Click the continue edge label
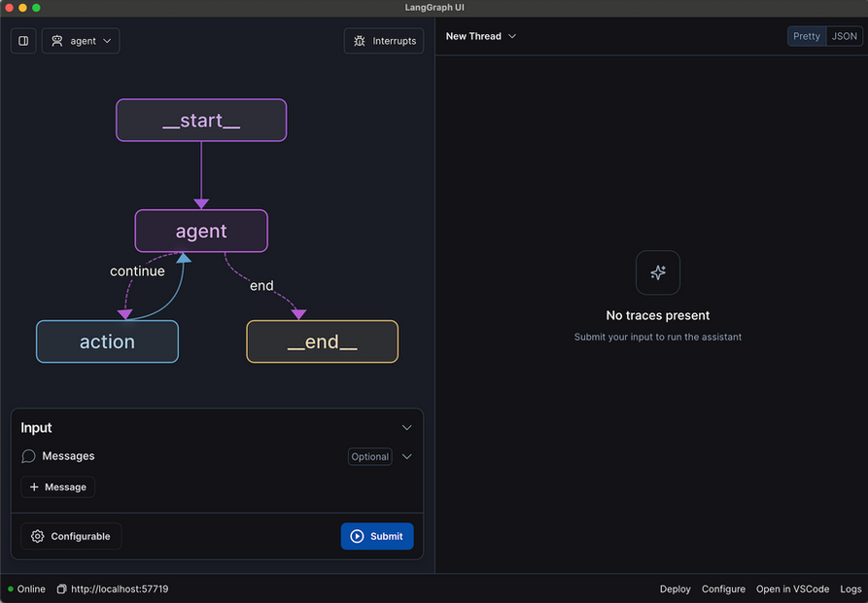 (x=137, y=271)
